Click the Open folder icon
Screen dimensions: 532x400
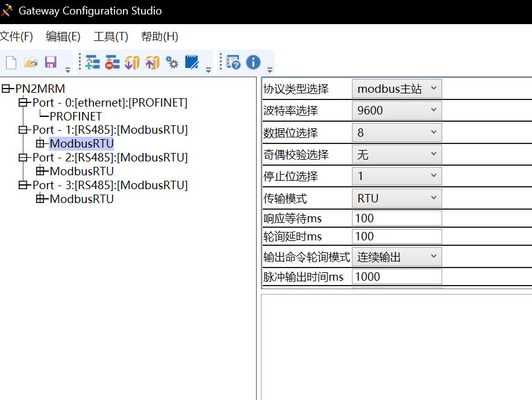(31, 63)
